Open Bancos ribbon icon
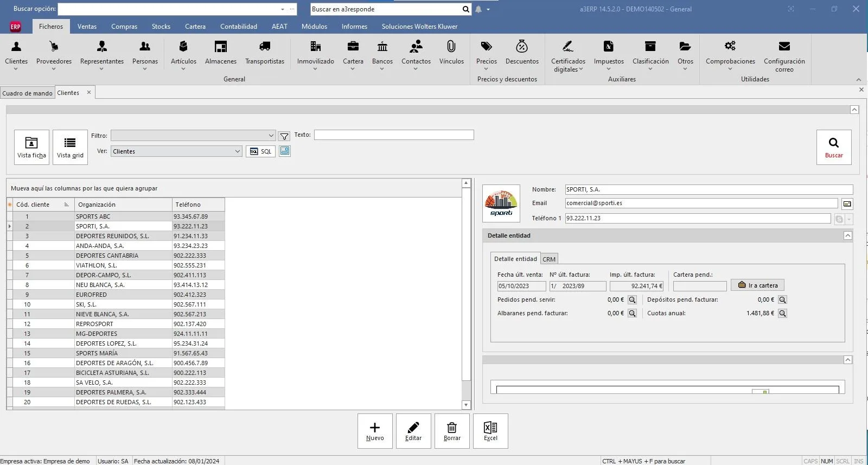This screenshot has height=465, width=868. coord(382,54)
